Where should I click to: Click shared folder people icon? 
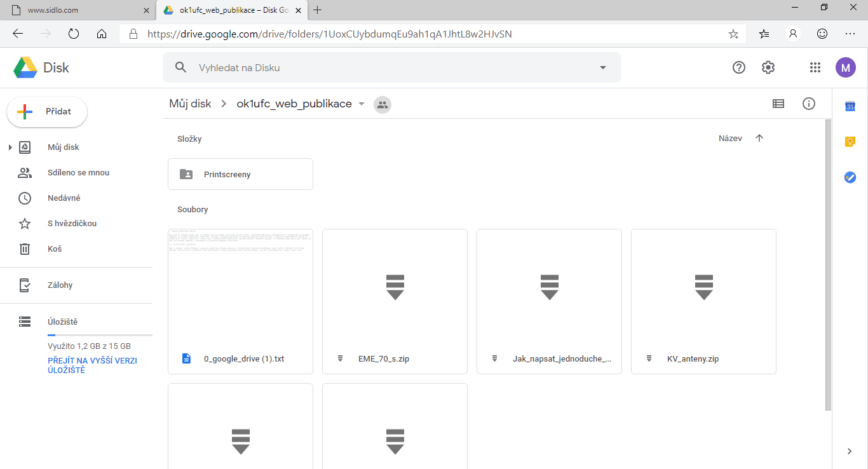(382, 105)
